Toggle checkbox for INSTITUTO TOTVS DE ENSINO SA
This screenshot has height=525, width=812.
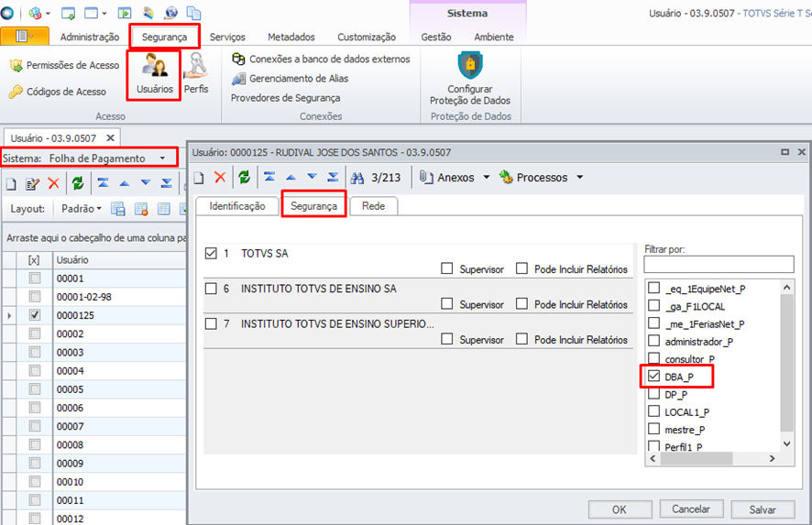pos(211,289)
